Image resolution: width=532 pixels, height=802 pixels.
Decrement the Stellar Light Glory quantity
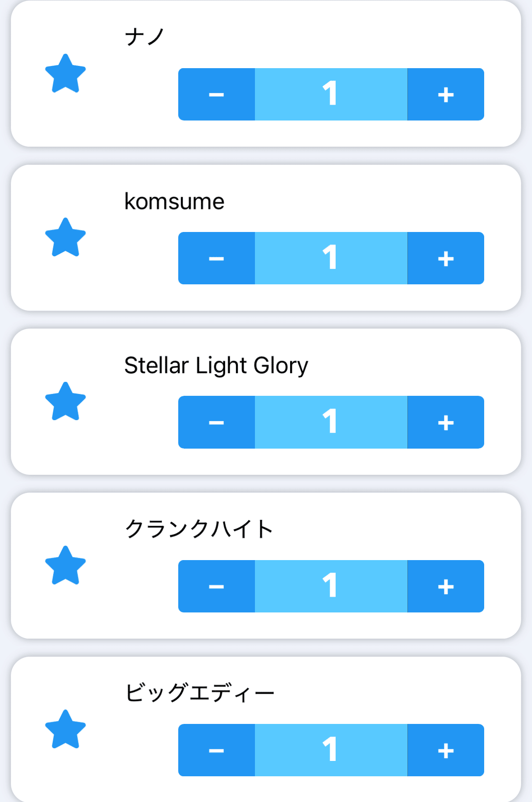click(217, 422)
